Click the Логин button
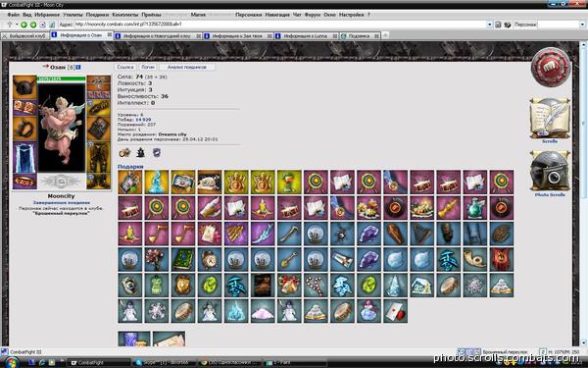This screenshot has height=368, width=588. [148, 67]
